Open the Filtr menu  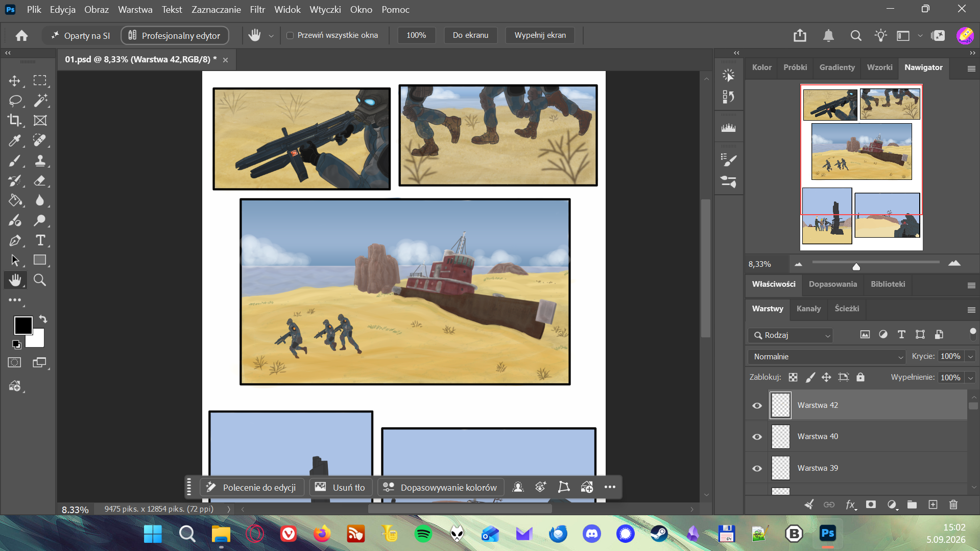[257, 9]
